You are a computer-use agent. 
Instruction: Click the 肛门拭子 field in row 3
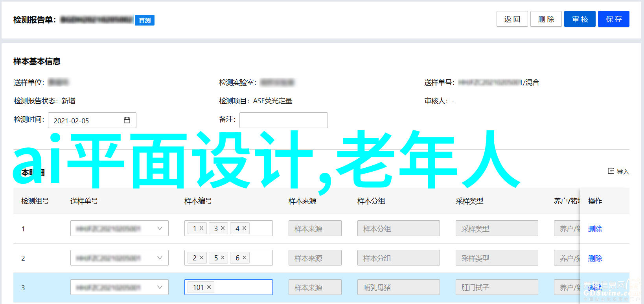tap(497, 287)
